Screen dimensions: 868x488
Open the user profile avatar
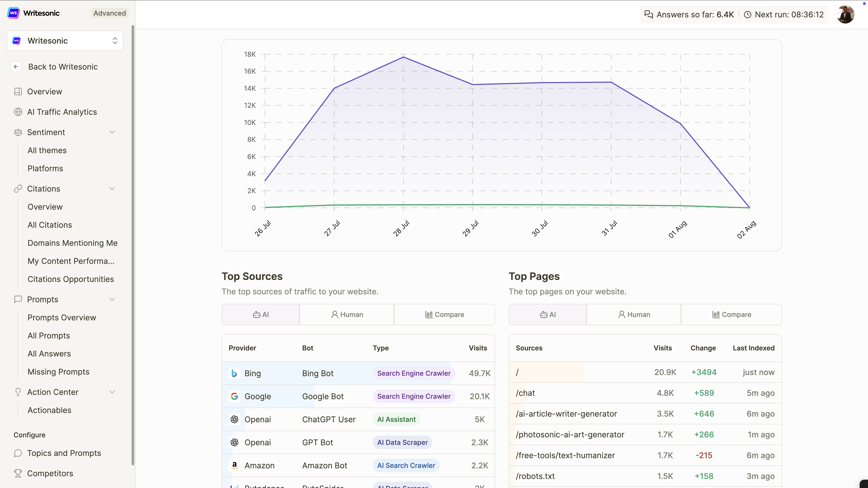point(845,14)
